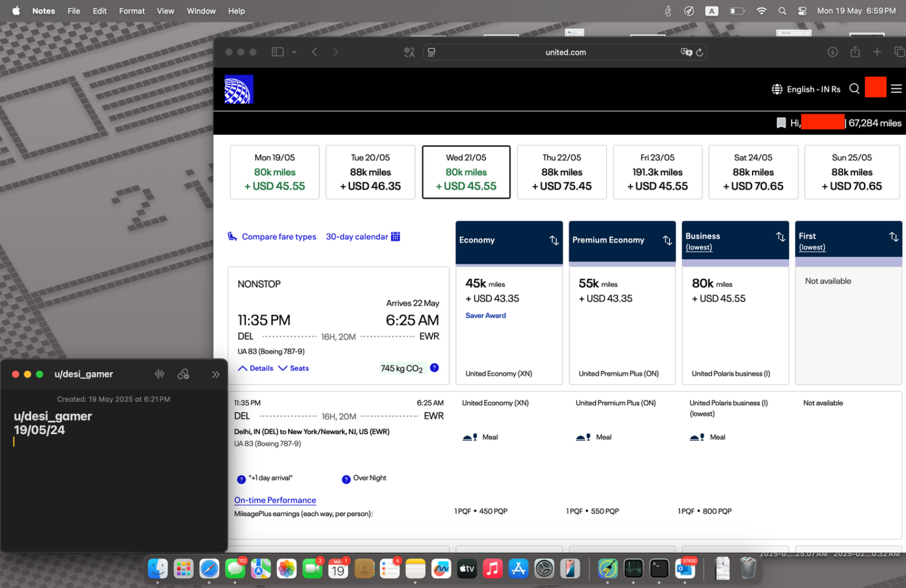Open the site search magnifier icon
906x588 pixels.
click(854, 89)
